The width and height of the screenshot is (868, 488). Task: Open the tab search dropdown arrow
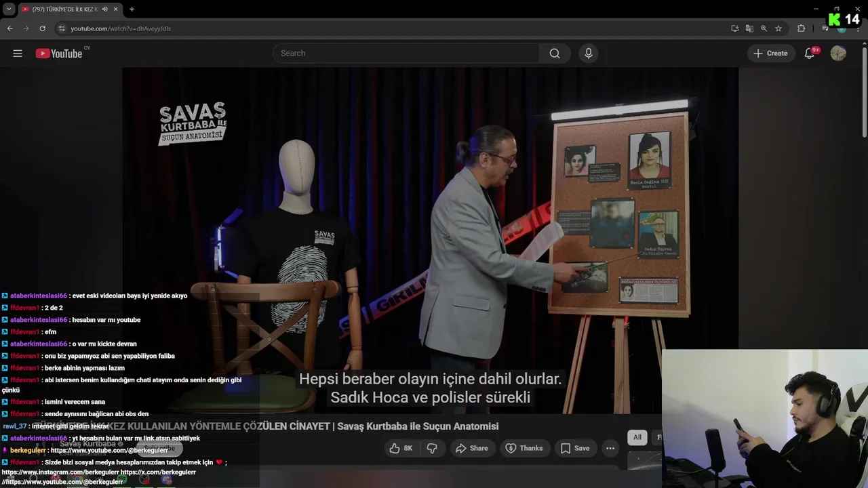(8, 9)
